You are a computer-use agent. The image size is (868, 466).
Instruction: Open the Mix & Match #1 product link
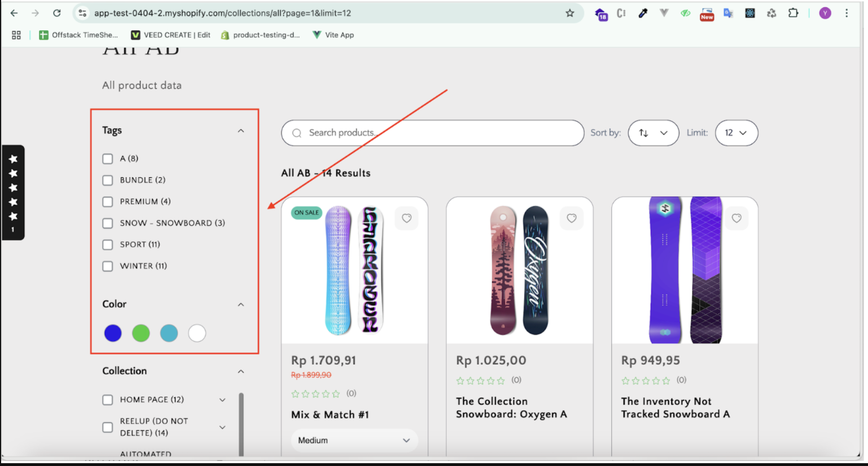330,415
